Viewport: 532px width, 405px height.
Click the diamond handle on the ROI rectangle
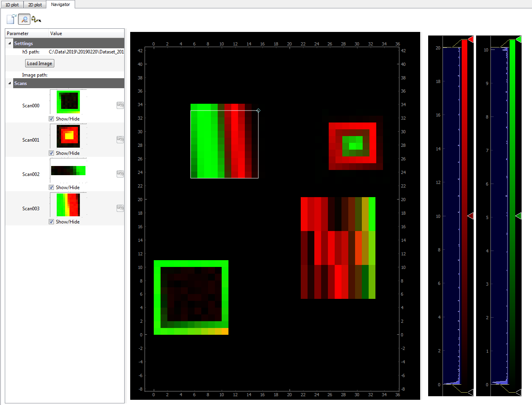coord(258,111)
